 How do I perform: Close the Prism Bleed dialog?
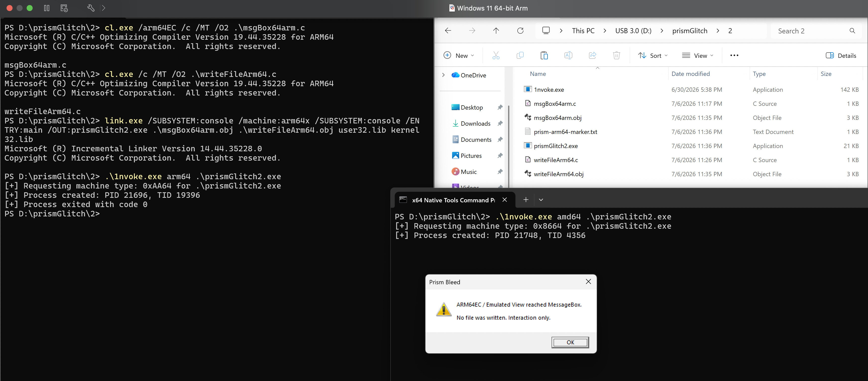pyautogui.click(x=588, y=282)
